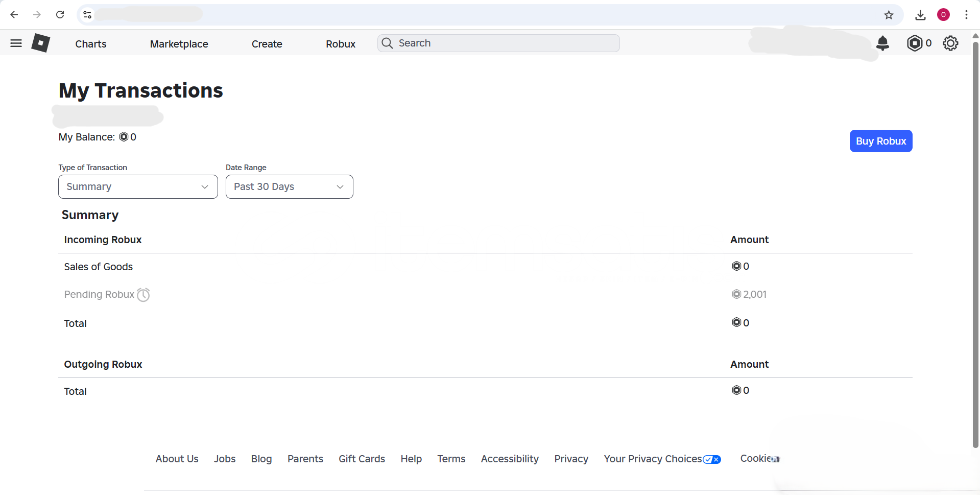Screen dimensions: 980x495
Task: Open Robux nav item
Action: click(x=341, y=44)
